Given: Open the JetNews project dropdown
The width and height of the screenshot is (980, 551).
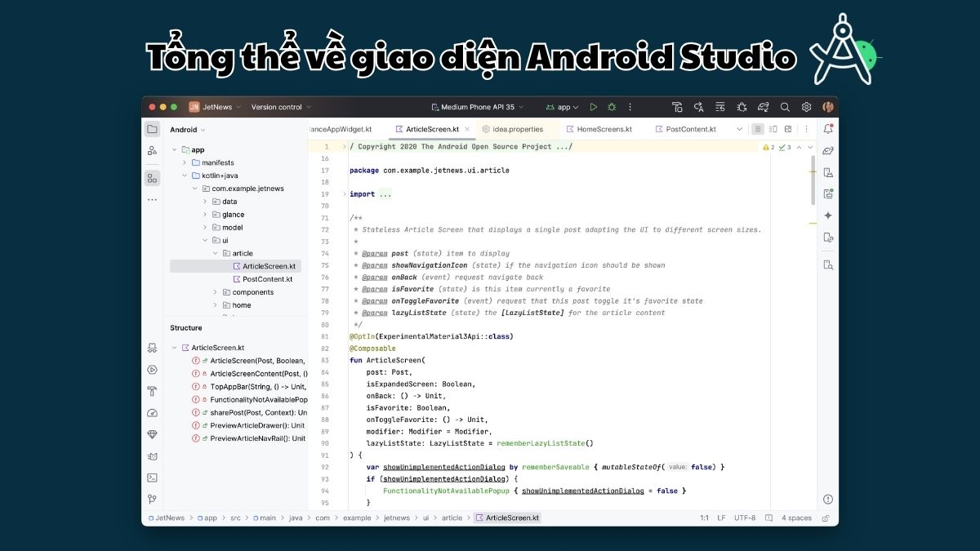Looking at the screenshot, I should coord(215,107).
